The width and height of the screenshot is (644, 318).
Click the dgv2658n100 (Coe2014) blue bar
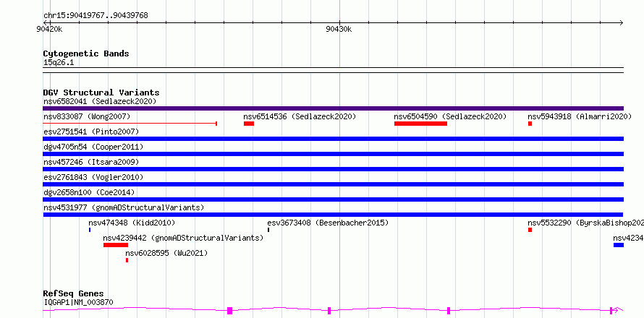(333, 199)
